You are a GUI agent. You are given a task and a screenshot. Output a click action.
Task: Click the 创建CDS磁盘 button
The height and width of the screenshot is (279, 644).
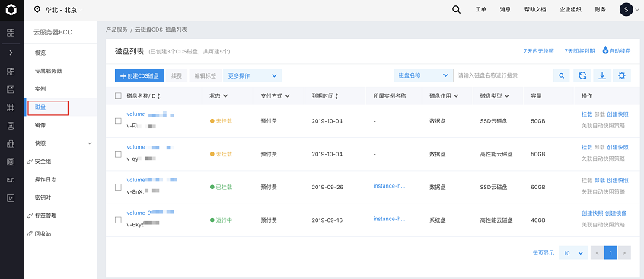[139, 75]
